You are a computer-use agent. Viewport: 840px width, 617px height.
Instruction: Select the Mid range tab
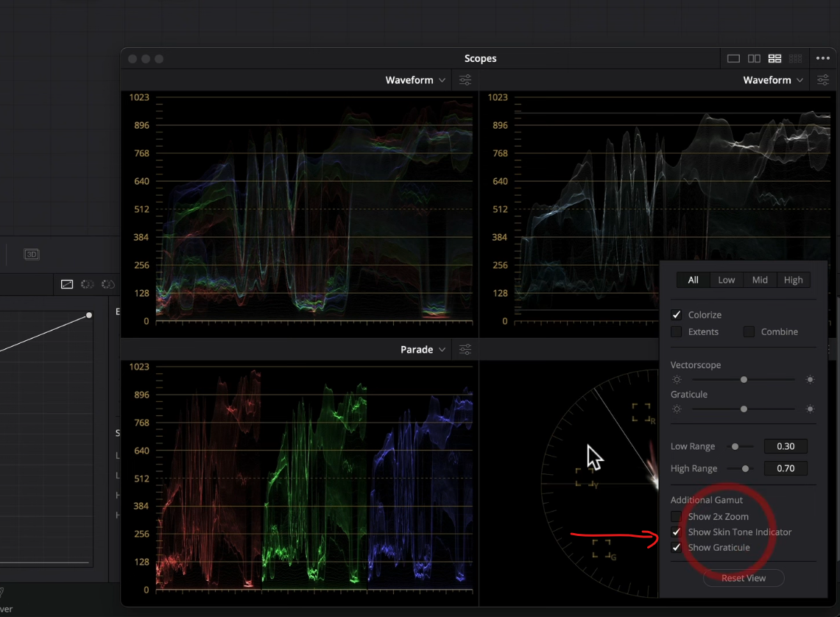pyautogui.click(x=760, y=280)
